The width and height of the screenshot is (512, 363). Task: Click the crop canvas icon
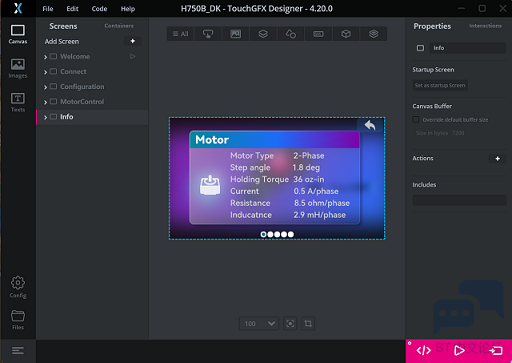click(308, 323)
